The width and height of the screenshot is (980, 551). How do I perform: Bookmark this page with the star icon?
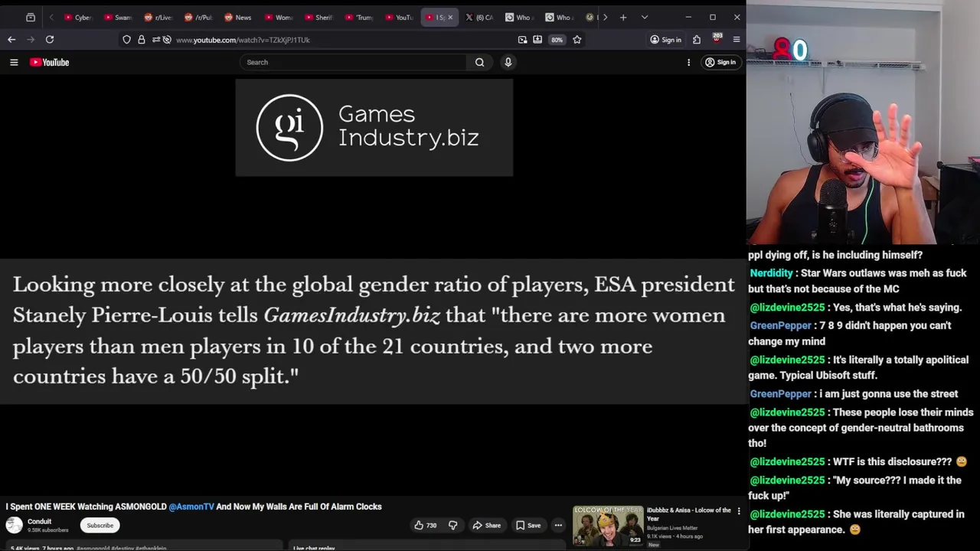click(577, 40)
